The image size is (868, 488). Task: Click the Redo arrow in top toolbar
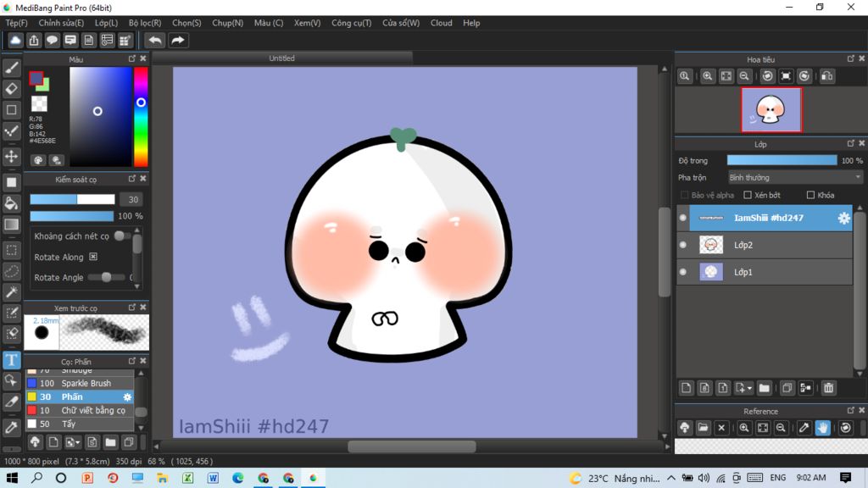pyautogui.click(x=178, y=41)
